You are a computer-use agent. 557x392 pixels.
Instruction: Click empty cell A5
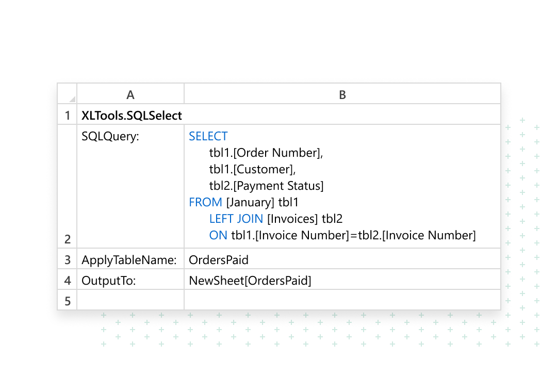[130, 300]
